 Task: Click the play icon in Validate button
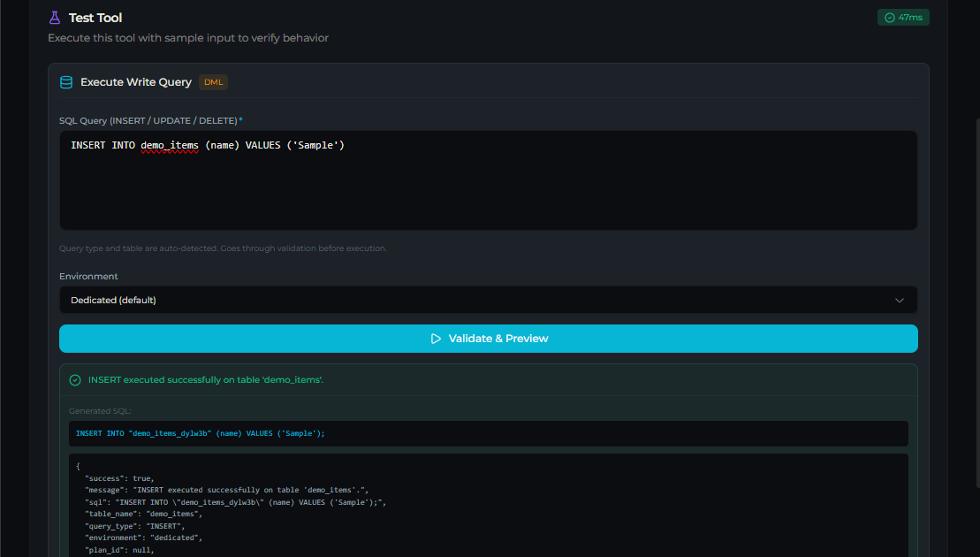437,339
